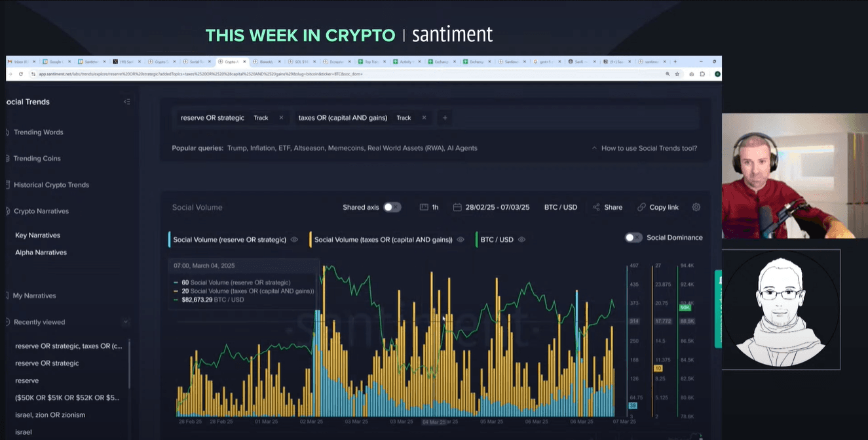Track the 'taxes OR (capital AND gains)' query
The image size is (868, 440).
(x=404, y=118)
